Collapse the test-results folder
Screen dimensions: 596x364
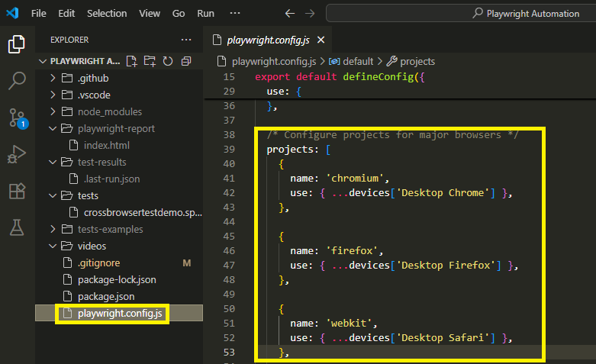tap(53, 162)
